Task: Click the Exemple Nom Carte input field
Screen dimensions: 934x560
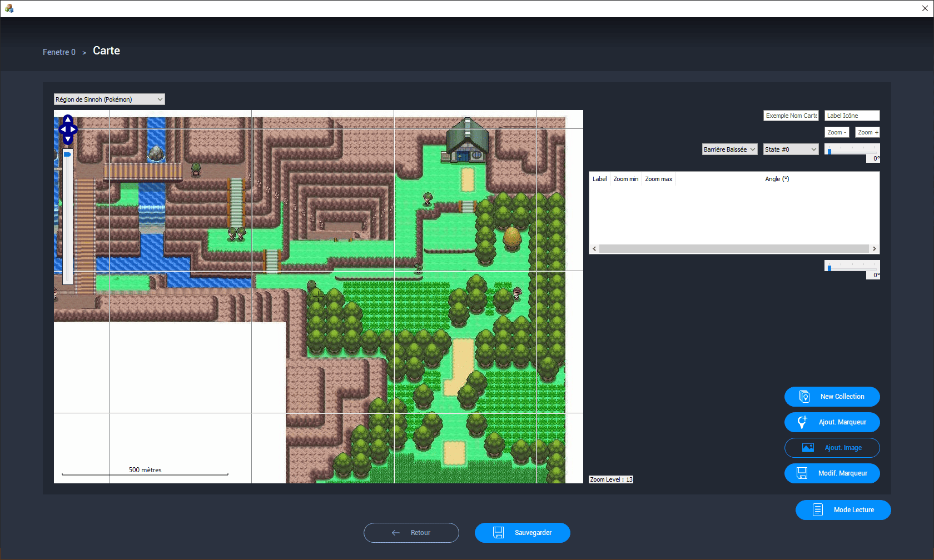Action: coord(791,116)
